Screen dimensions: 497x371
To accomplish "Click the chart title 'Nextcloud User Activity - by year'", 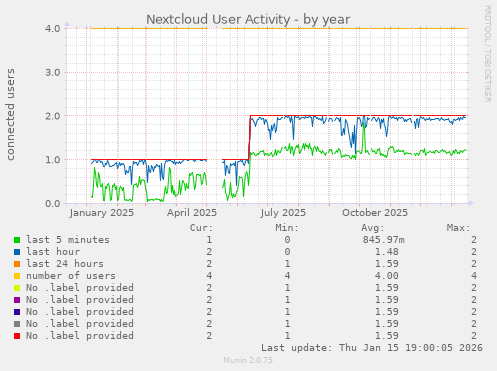I will pos(248,19).
